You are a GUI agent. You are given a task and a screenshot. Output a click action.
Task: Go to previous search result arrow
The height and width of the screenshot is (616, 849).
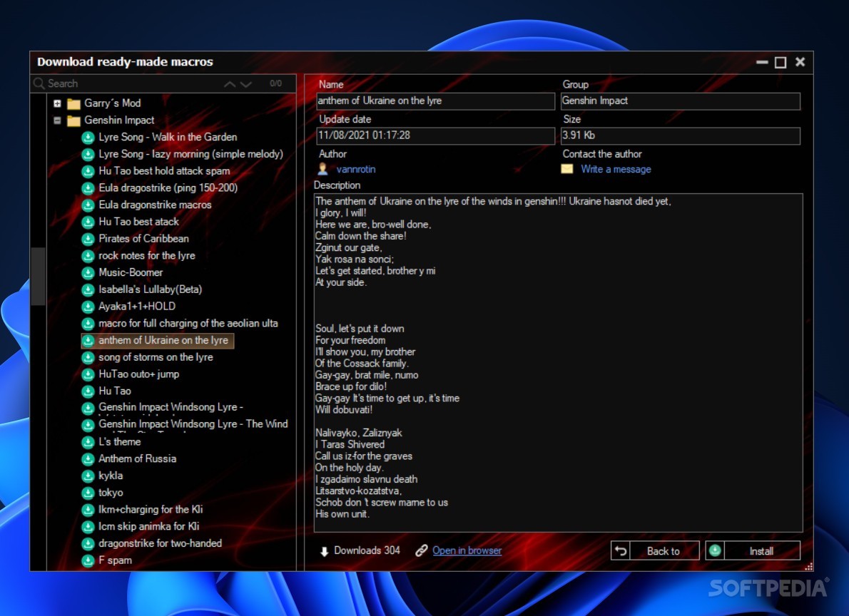(230, 84)
